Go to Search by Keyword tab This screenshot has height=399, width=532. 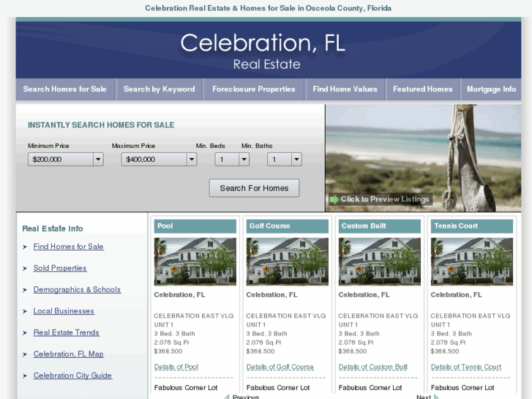tap(159, 89)
